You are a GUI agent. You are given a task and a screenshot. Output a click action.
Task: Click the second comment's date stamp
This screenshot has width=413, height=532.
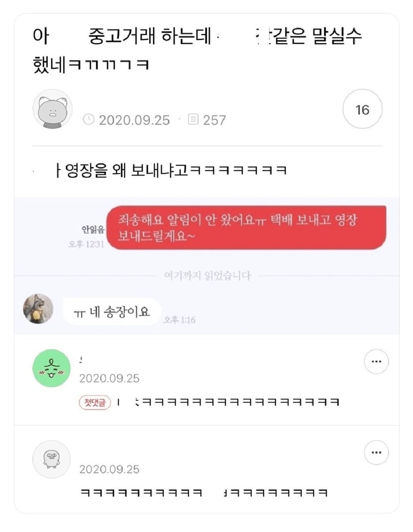click(109, 469)
